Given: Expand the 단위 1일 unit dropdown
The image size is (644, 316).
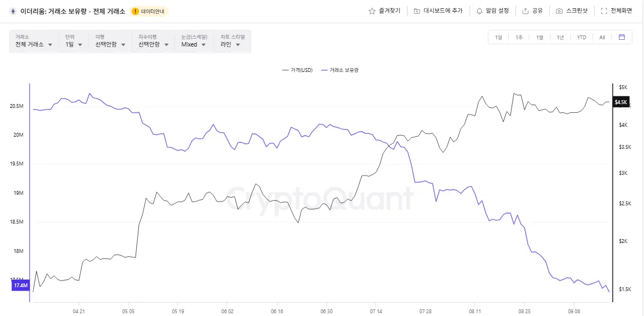Looking at the screenshot, I should [74, 44].
